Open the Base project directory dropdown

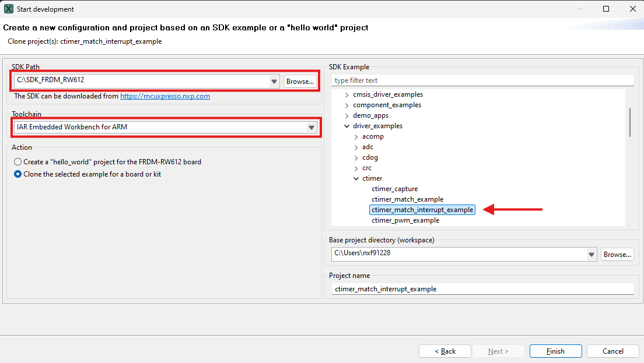click(x=592, y=255)
